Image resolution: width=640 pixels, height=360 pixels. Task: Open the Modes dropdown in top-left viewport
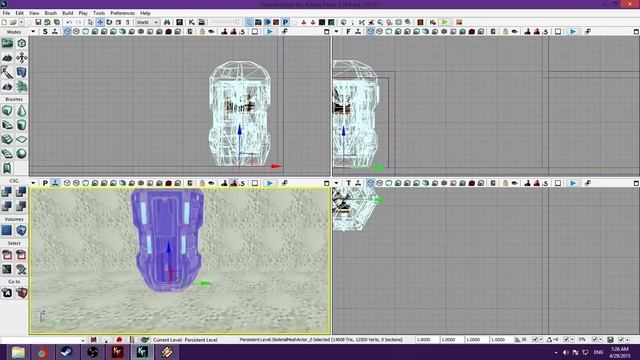(33, 31)
